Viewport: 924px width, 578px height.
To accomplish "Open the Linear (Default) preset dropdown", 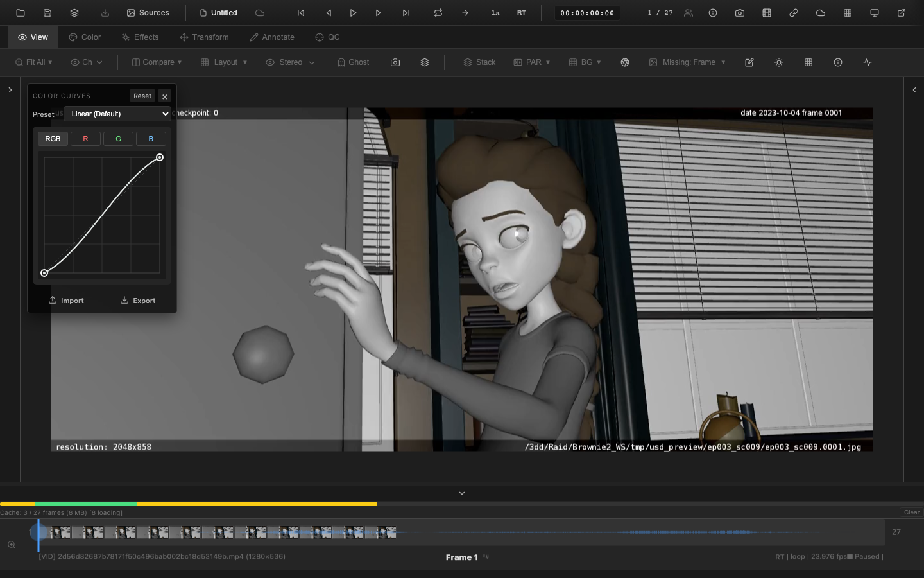I will [117, 114].
